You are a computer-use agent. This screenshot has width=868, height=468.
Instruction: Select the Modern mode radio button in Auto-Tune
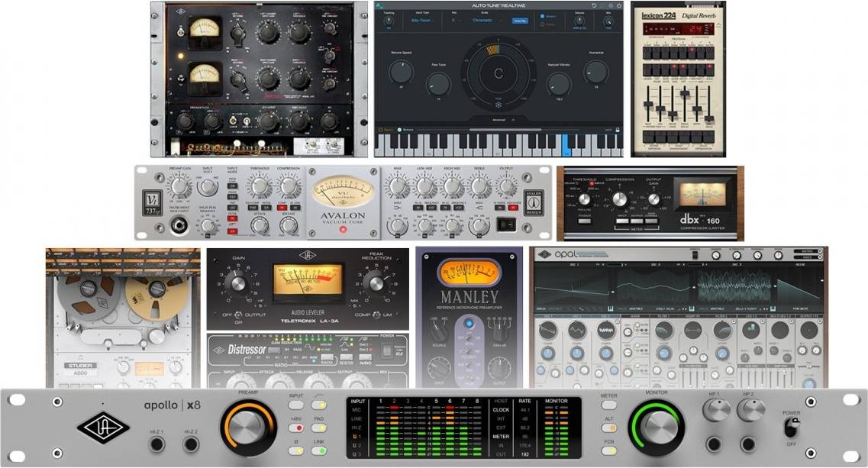542,17
